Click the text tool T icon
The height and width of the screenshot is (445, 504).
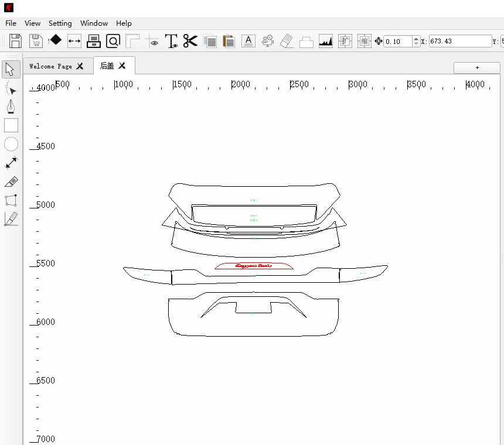coord(171,41)
